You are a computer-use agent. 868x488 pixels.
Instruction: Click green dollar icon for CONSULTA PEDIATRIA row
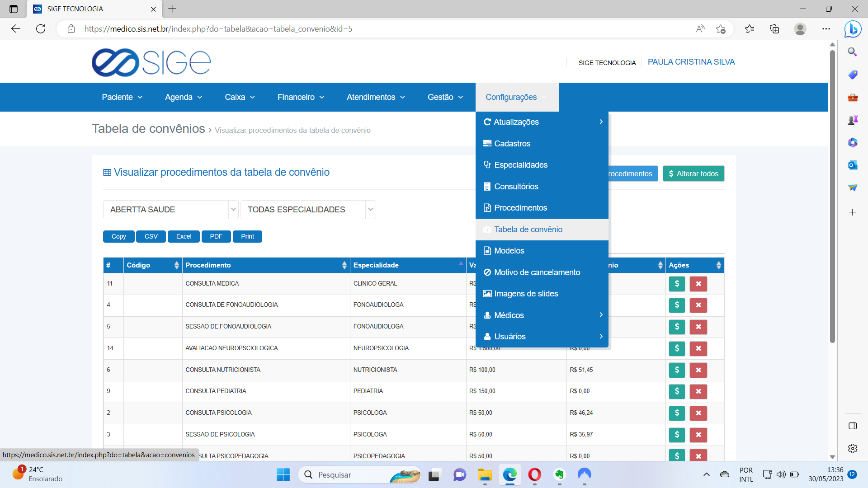pyautogui.click(x=677, y=391)
